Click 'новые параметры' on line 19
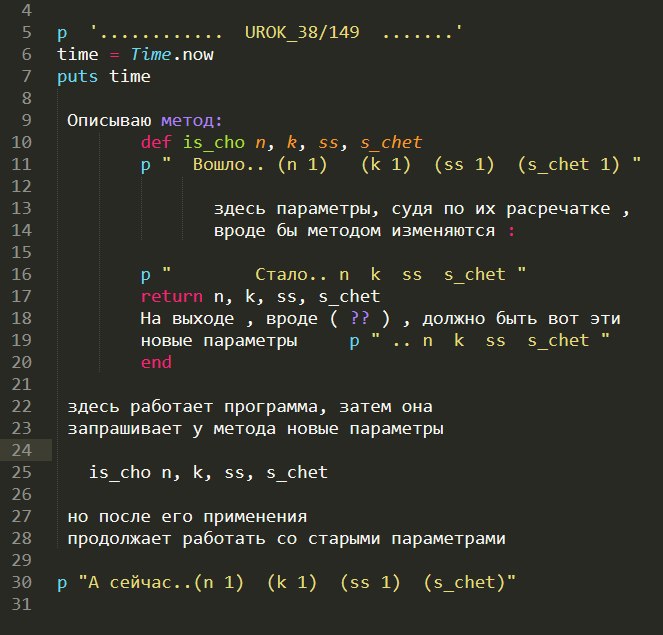Viewport: 663px width, 635px height. [x=219, y=341]
